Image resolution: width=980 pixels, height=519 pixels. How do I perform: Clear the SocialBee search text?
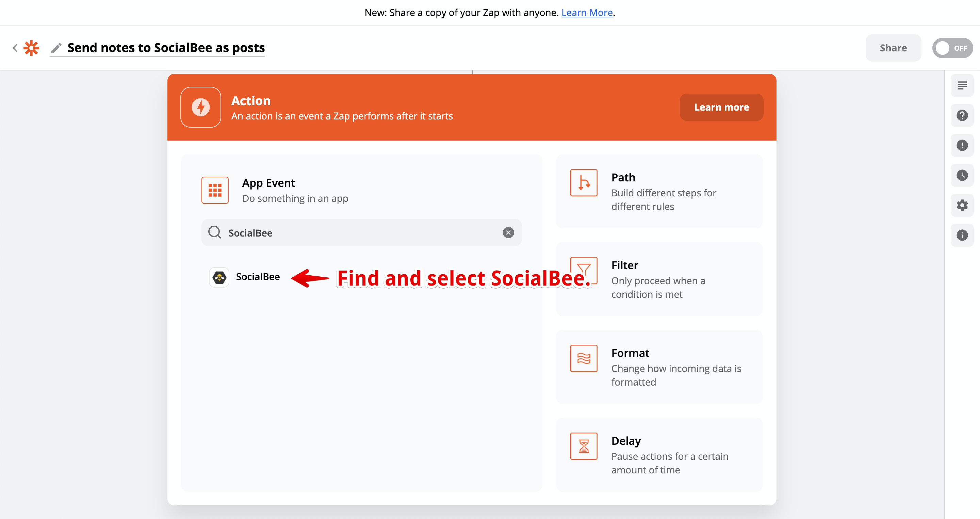coord(508,232)
